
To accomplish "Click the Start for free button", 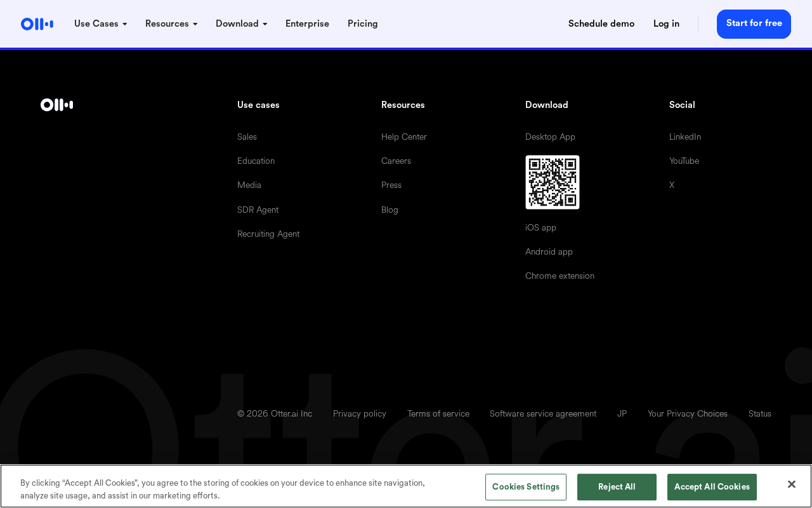I will coord(754,24).
